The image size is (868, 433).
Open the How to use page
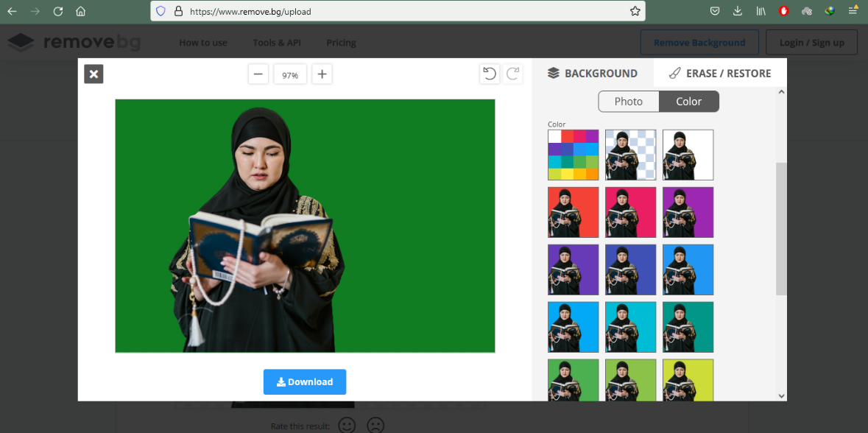pos(203,43)
